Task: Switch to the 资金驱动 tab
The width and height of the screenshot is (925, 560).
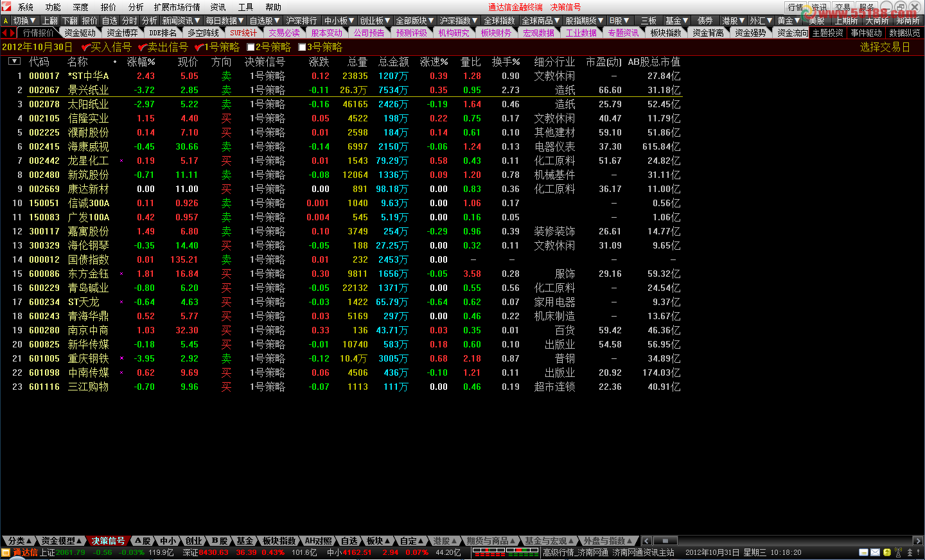Action: 80,33
